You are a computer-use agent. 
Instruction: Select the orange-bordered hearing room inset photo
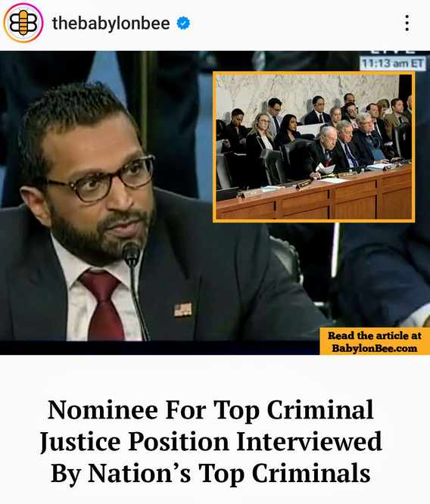(314, 148)
